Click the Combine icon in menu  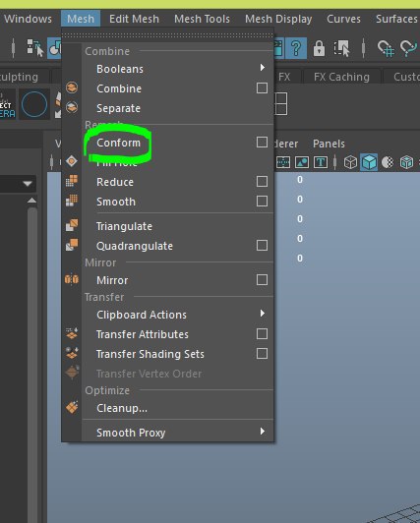click(72, 87)
